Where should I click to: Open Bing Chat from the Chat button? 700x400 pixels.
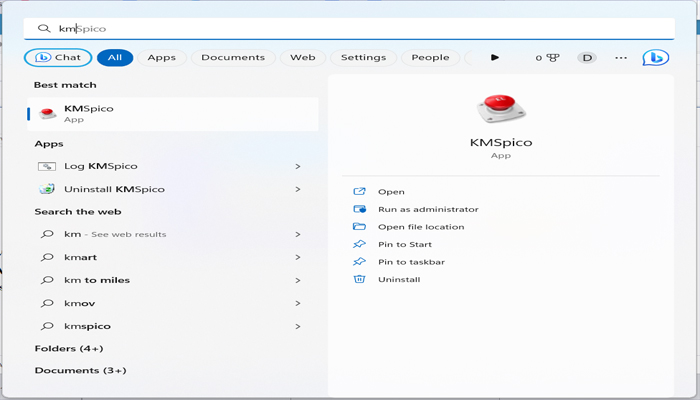(x=57, y=58)
